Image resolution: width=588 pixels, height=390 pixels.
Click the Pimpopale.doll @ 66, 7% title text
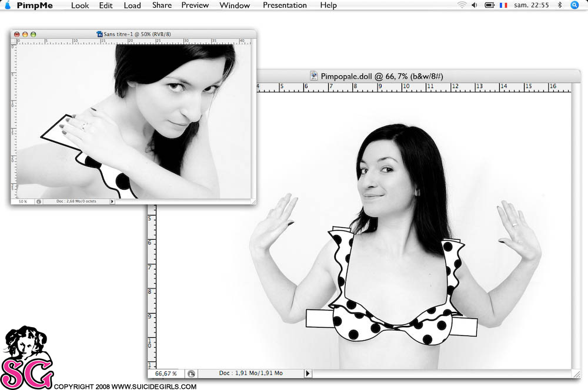pyautogui.click(x=382, y=76)
